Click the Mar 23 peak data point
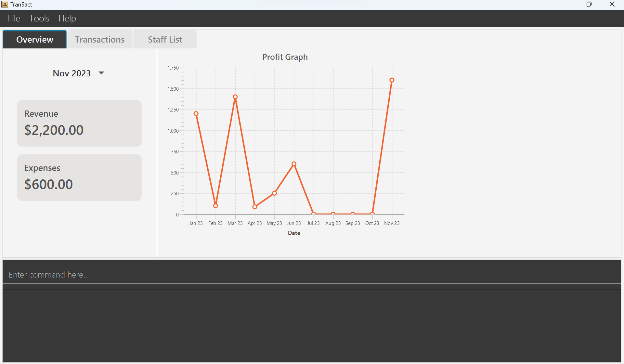624x364 pixels. point(235,97)
